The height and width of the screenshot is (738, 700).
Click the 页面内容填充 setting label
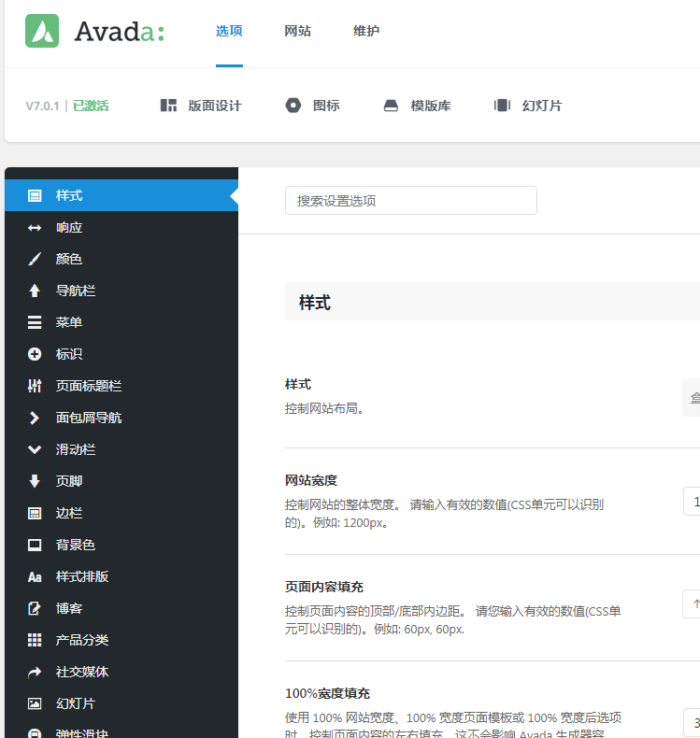click(x=324, y=587)
